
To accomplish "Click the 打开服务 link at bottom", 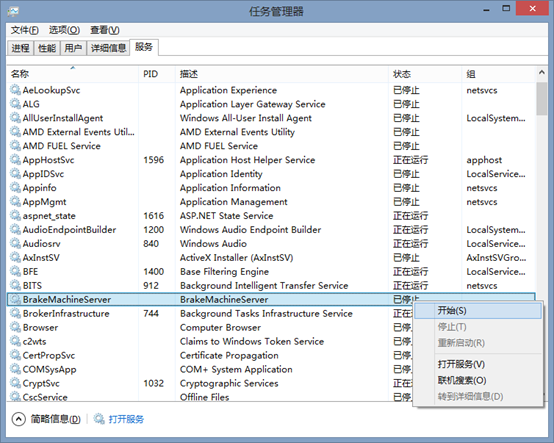I will click(x=126, y=419).
